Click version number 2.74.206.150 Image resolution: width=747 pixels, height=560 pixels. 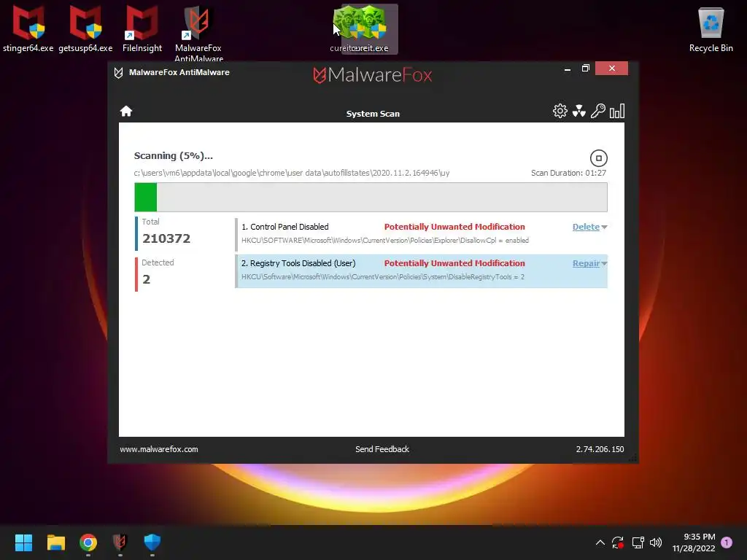click(x=600, y=449)
